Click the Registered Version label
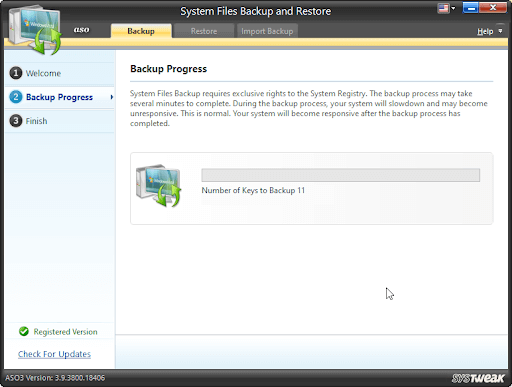512x387 pixels. tap(65, 332)
